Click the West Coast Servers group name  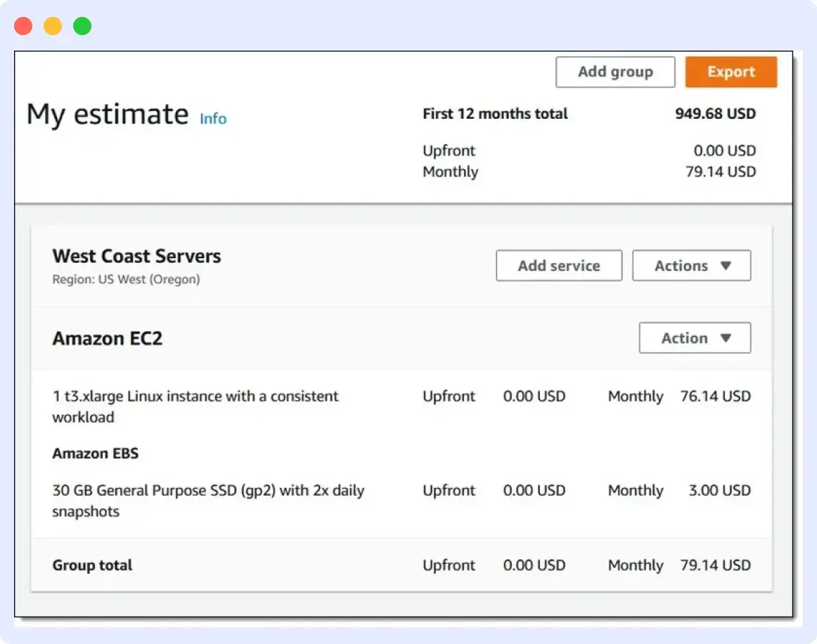136,256
